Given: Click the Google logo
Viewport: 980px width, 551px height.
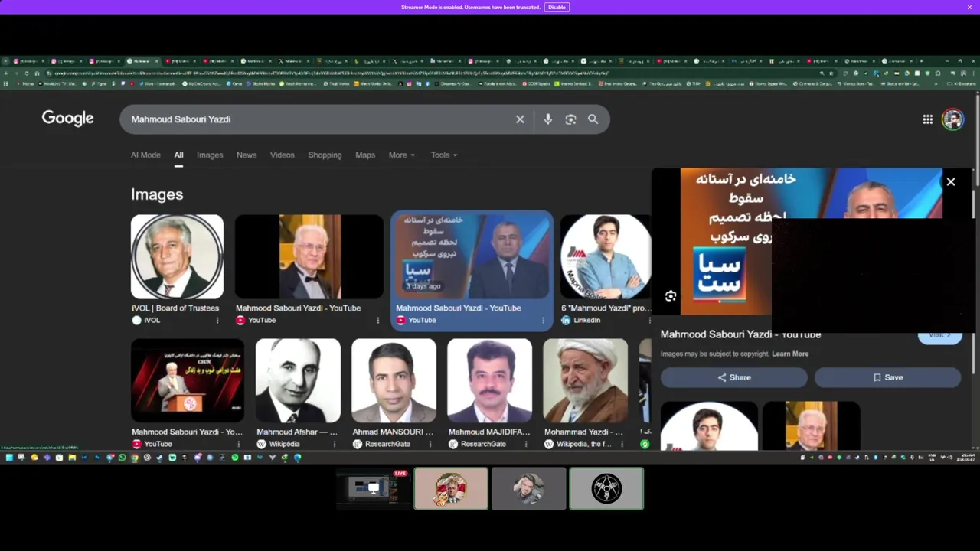Looking at the screenshot, I should 67,118.
